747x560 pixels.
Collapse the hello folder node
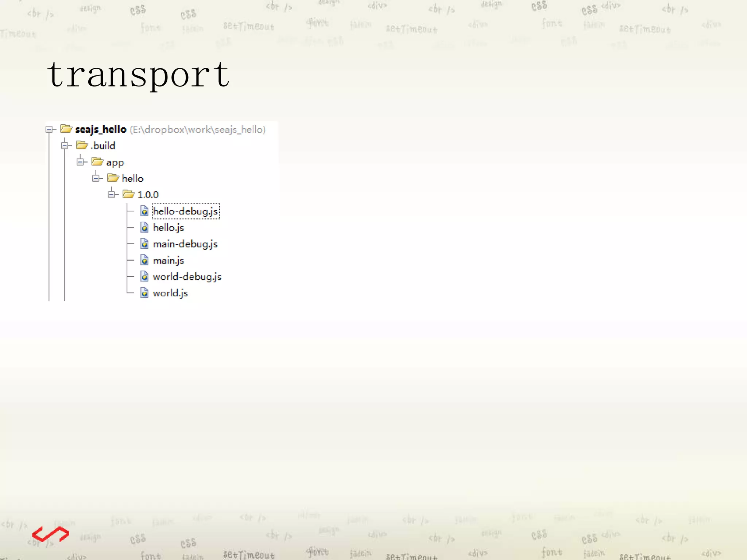[96, 178]
